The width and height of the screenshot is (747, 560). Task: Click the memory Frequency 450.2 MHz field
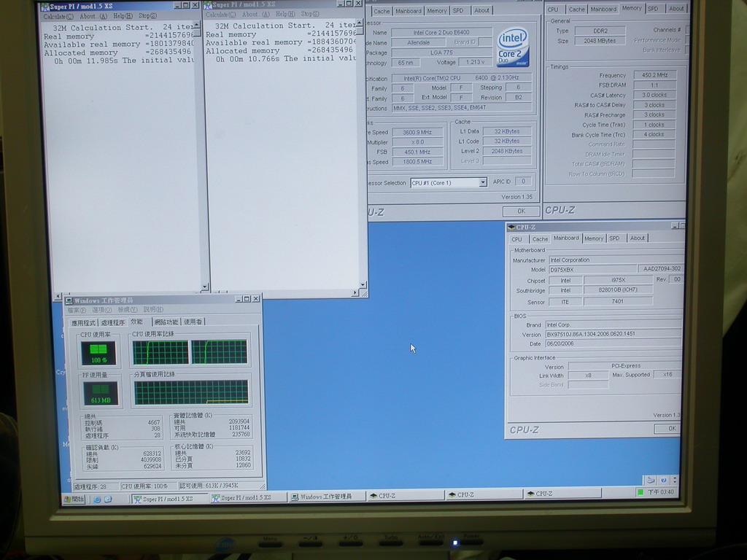tap(654, 75)
